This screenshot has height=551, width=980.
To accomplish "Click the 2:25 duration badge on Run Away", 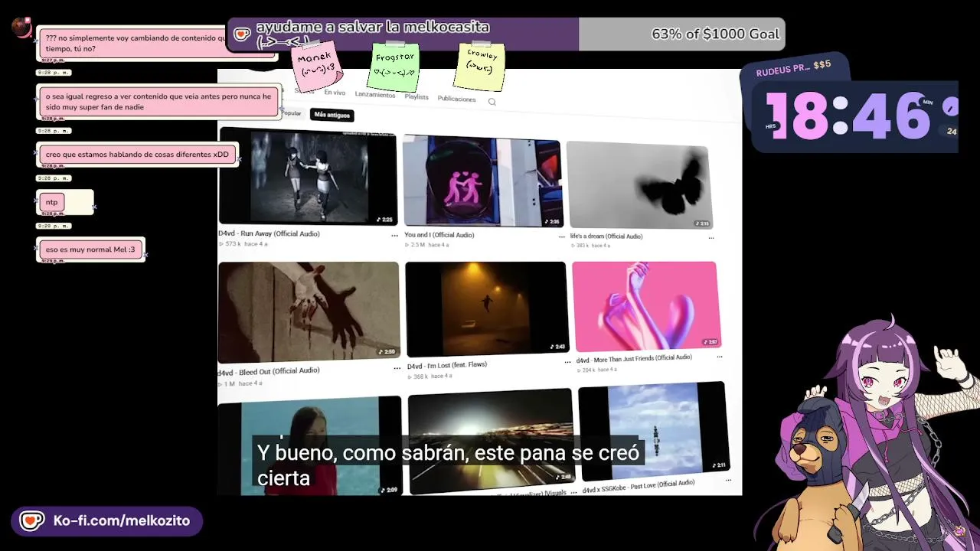I will (x=385, y=220).
